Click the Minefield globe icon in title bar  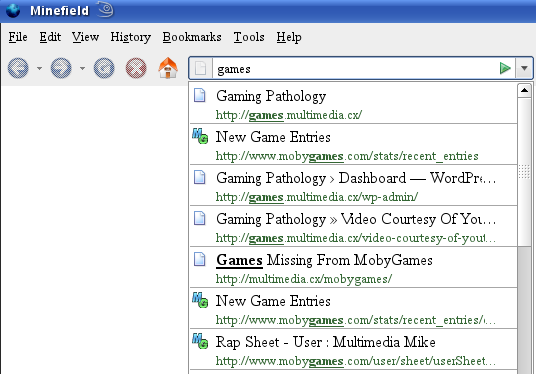(x=13, y=10)
